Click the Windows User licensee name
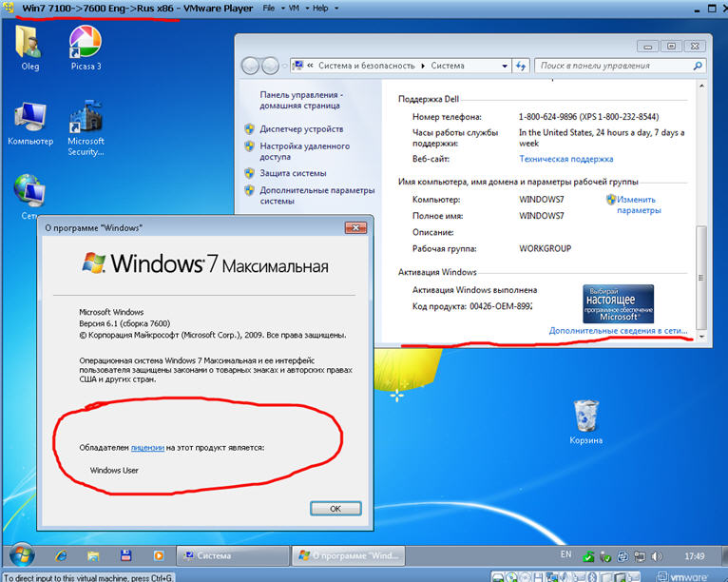Screen dimensions: 728x582 [x=114, y=470]
